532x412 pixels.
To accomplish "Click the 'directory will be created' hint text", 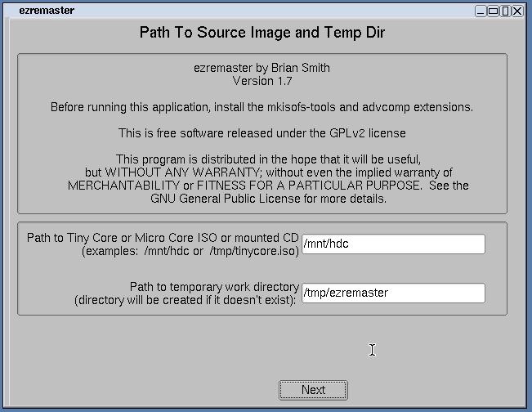I will [x=186, y=300].
